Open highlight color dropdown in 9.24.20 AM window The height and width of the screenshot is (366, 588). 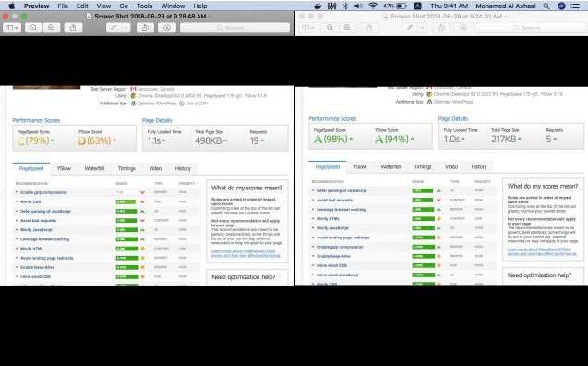click(422, 28)
